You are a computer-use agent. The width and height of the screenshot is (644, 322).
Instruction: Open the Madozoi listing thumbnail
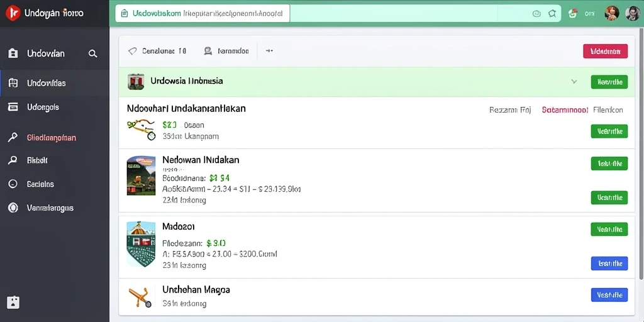coord(141,244)
